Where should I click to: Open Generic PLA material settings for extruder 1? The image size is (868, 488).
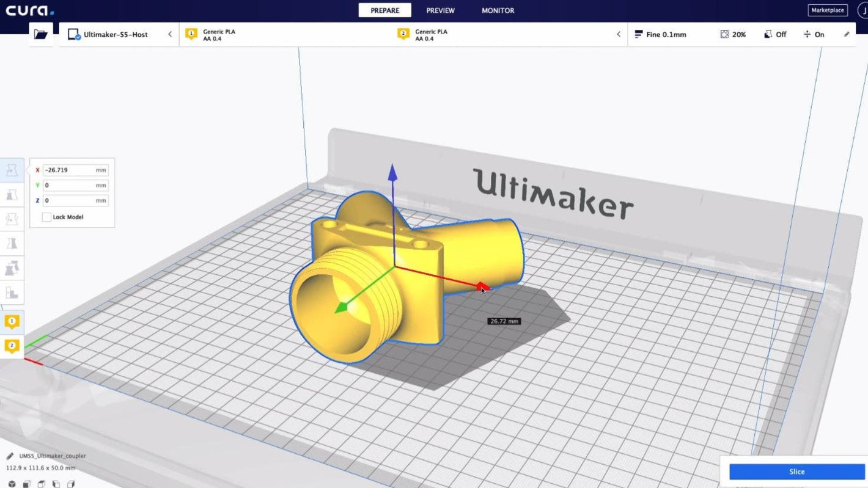[218, 34]
